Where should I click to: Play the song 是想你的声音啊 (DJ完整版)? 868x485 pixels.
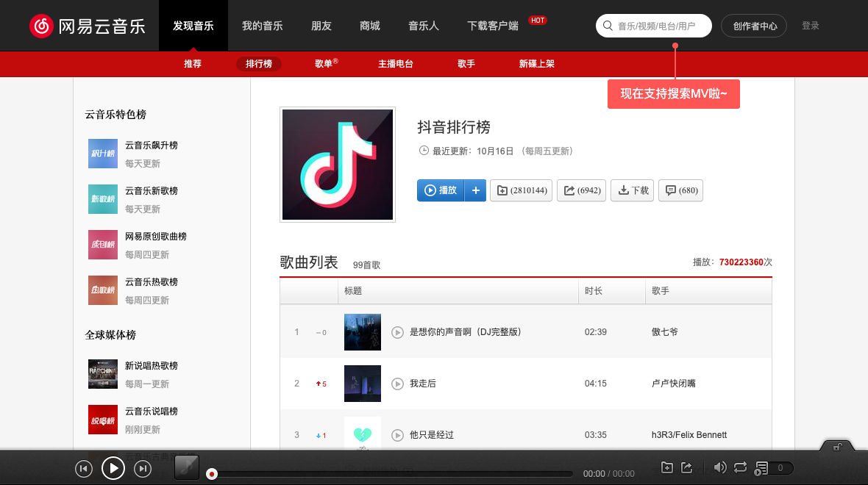[397, 332]
